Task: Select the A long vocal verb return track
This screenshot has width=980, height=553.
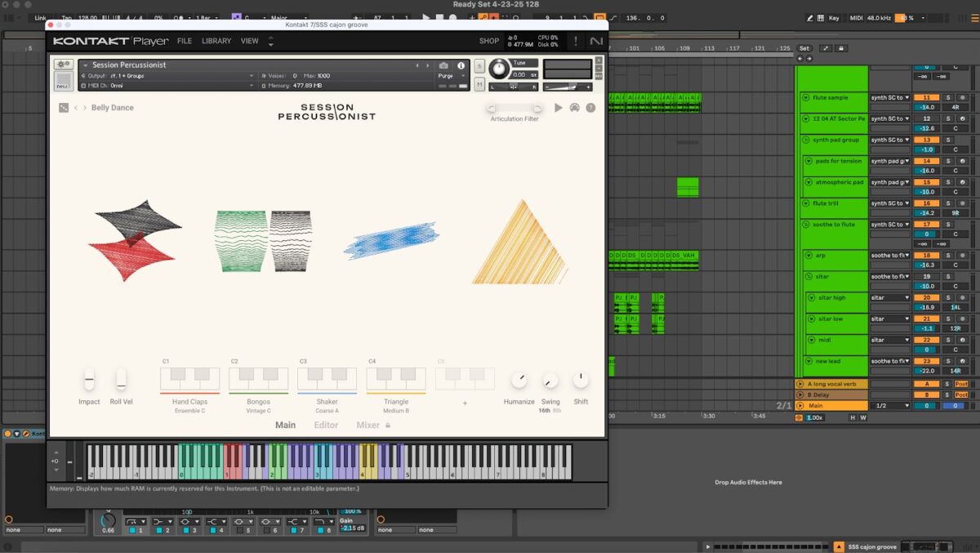Action: pyautogui.click(x=833, y=384)
